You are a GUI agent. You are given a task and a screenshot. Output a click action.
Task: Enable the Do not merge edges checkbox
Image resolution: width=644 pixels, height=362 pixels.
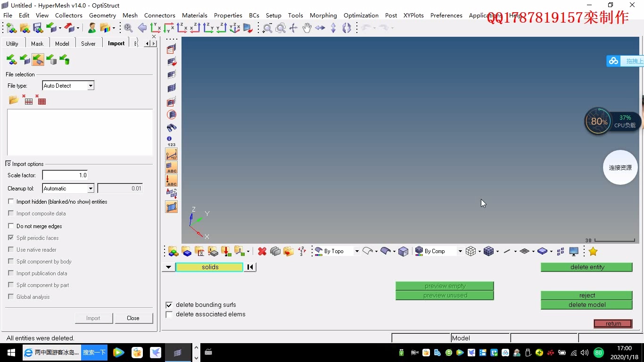(11, 226)
